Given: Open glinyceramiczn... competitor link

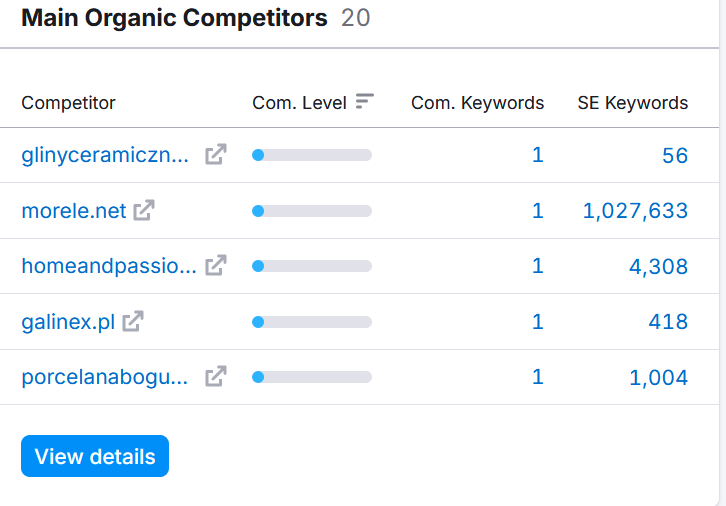Looking at the screenshot, I should (x=105, y=155).
